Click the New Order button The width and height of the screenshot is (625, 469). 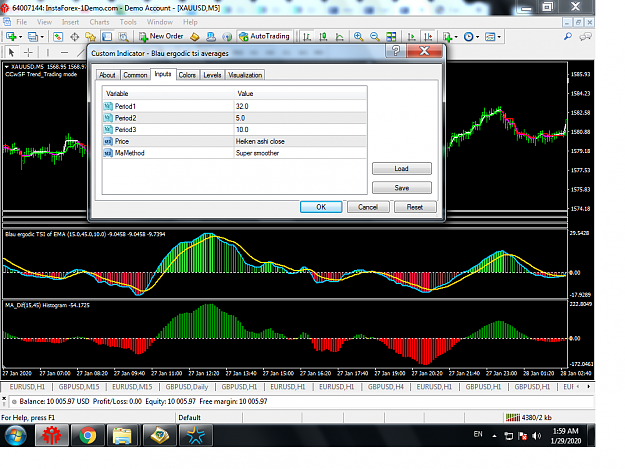pyautogui.click(x=161, y=36)
